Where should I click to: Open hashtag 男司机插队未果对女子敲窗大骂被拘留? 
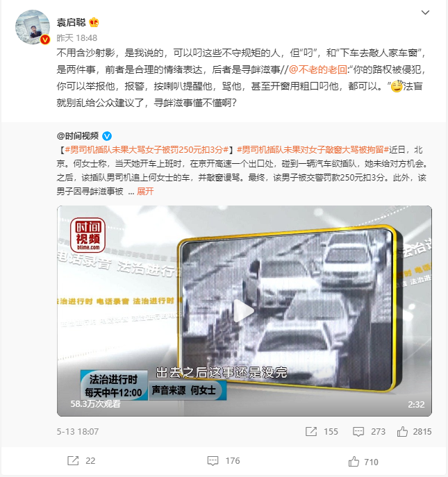(313, 150)
